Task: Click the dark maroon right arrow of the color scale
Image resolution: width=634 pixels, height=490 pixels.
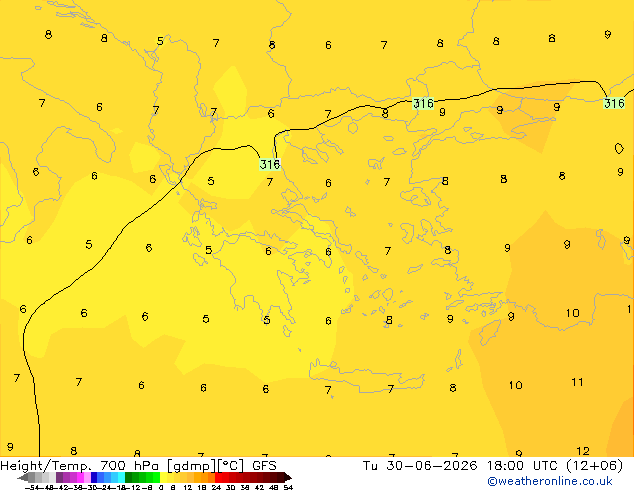Action: pos(288,477)
